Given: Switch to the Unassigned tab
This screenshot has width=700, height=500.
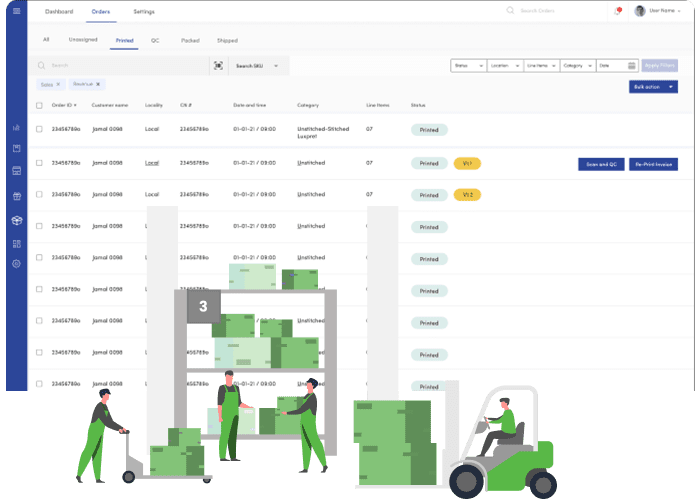Looking at the screenshot, I should [x=82, y=40].
